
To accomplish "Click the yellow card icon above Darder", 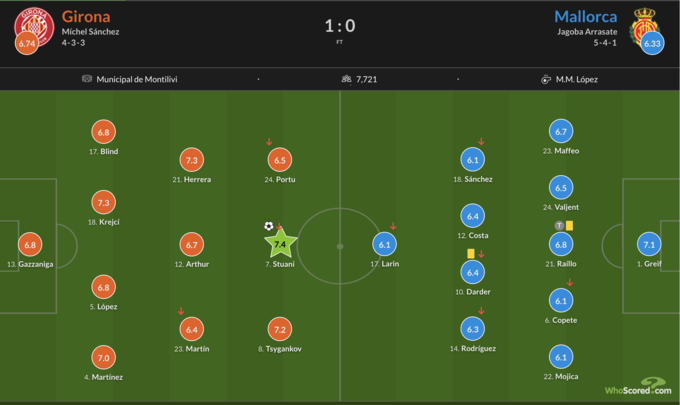I will (468, 254).
